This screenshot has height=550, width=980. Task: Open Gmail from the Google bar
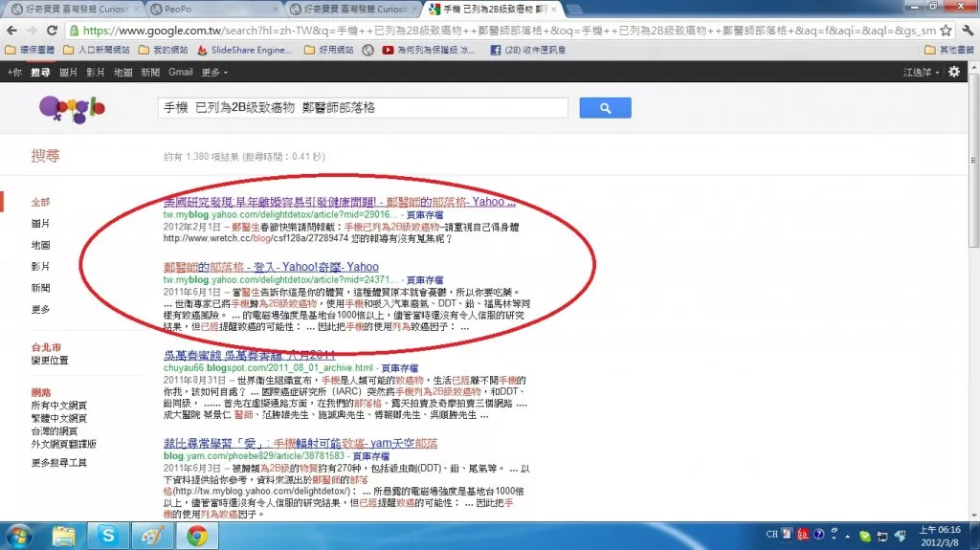(181, 72)
